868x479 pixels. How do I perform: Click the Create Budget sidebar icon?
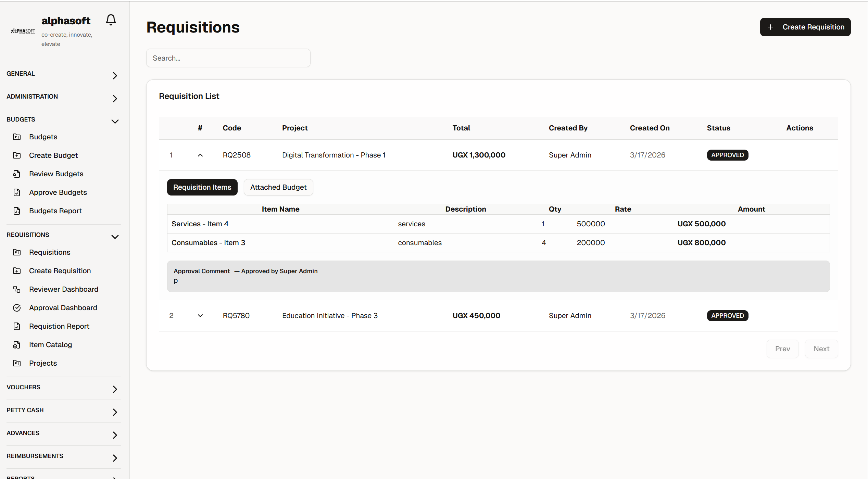[x=17, y=155]
